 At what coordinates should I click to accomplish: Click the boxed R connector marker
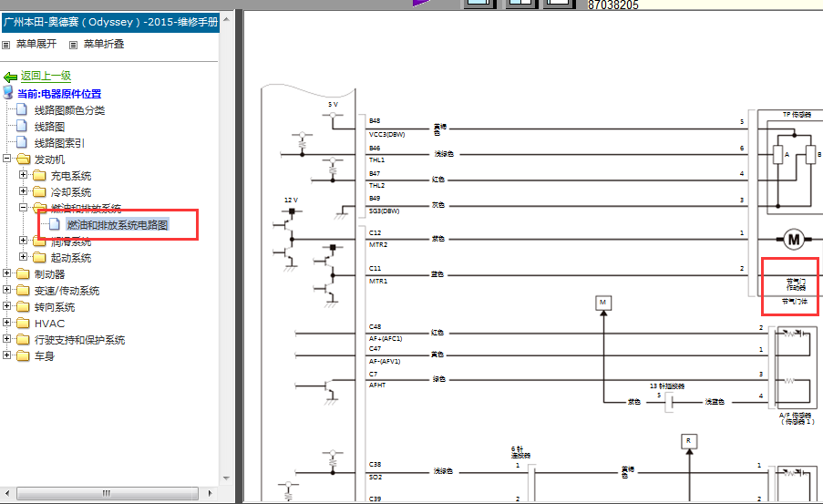689,441
